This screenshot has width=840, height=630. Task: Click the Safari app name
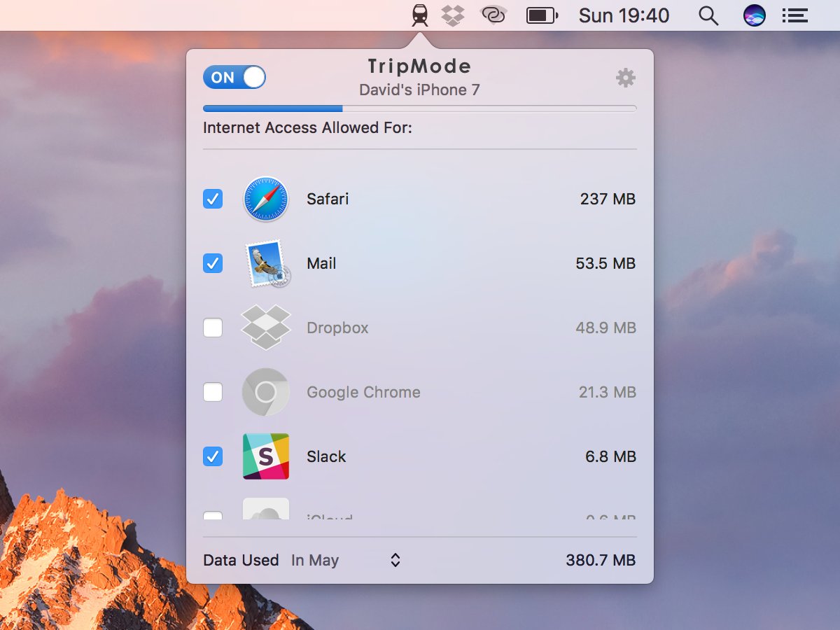[328, 199]
